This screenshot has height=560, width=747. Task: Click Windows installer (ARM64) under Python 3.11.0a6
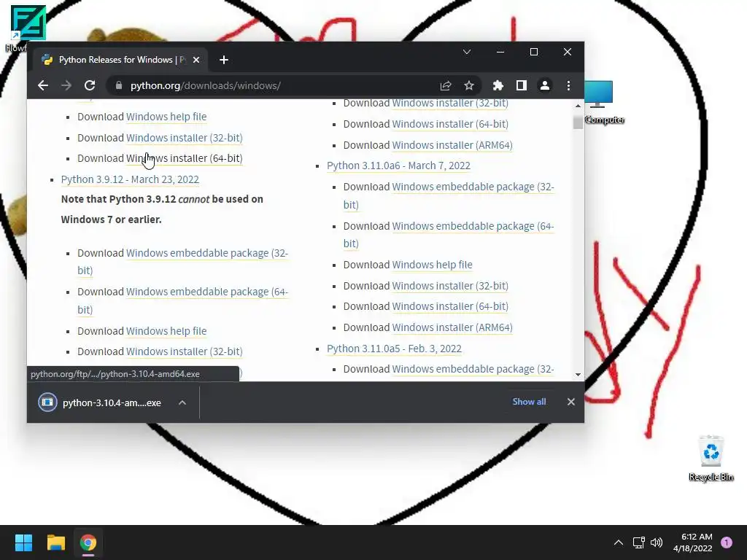452,327
